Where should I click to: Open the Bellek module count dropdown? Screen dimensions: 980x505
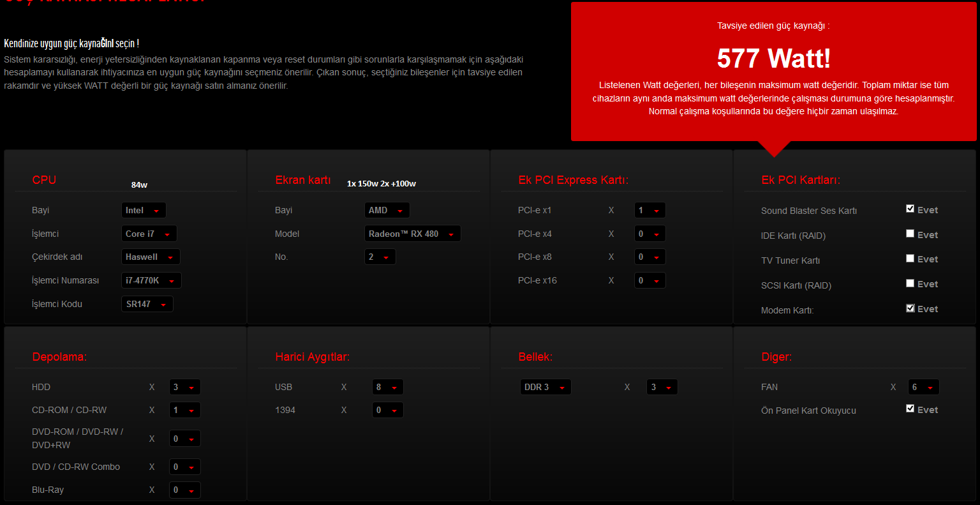[x=662, y=387]
